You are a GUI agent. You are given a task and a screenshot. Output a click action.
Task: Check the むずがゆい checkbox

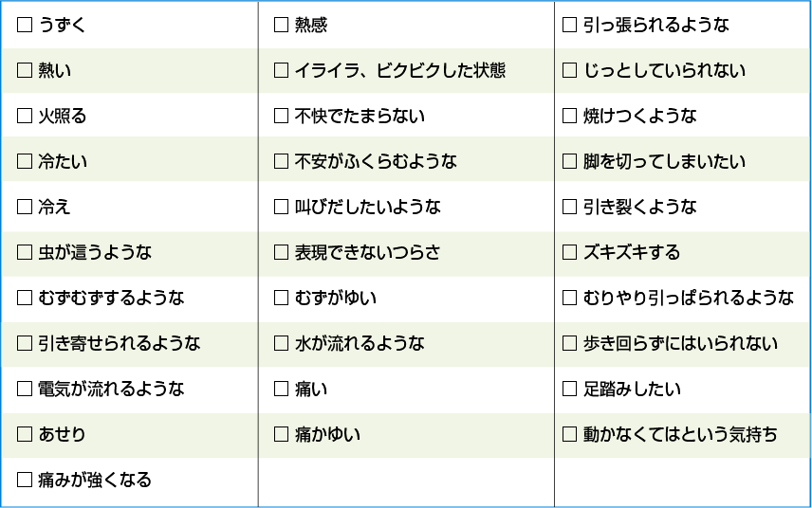coord(281,299)
